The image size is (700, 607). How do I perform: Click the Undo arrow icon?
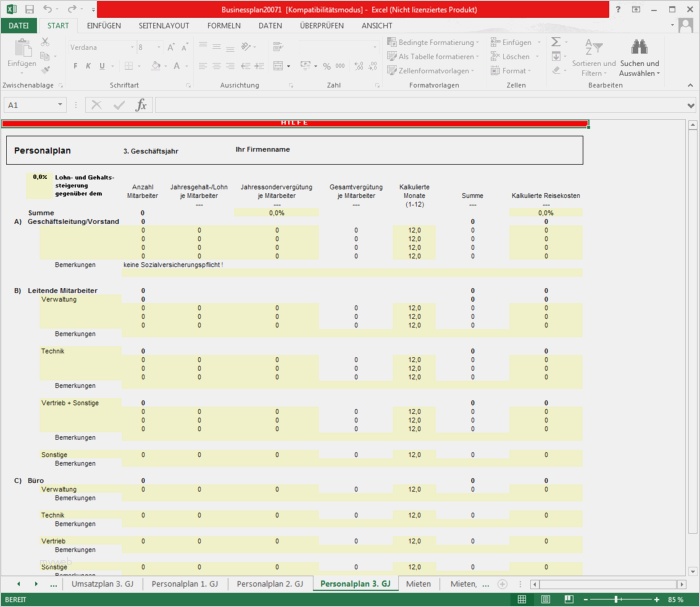[47, 9]
